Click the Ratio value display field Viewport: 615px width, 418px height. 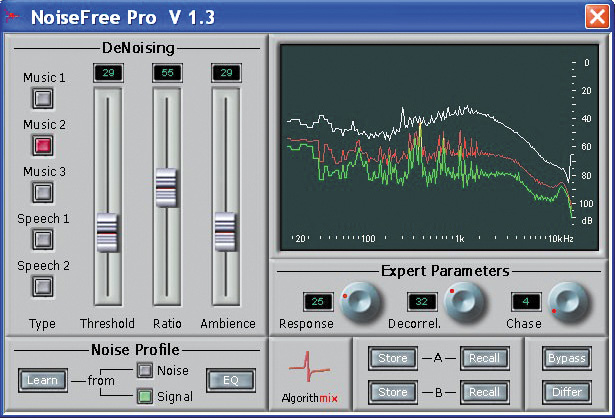pyautogui.click(x=166, y=74)
